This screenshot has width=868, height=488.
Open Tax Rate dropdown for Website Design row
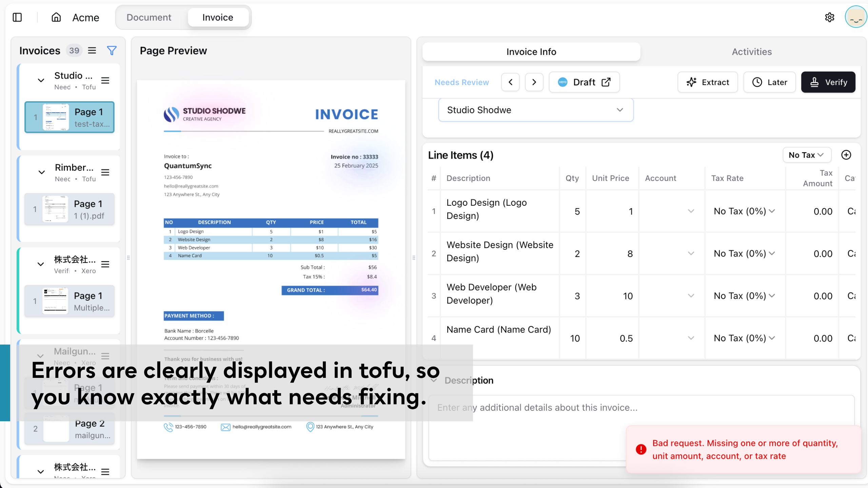pyautogui.click(x=745, y=253)
